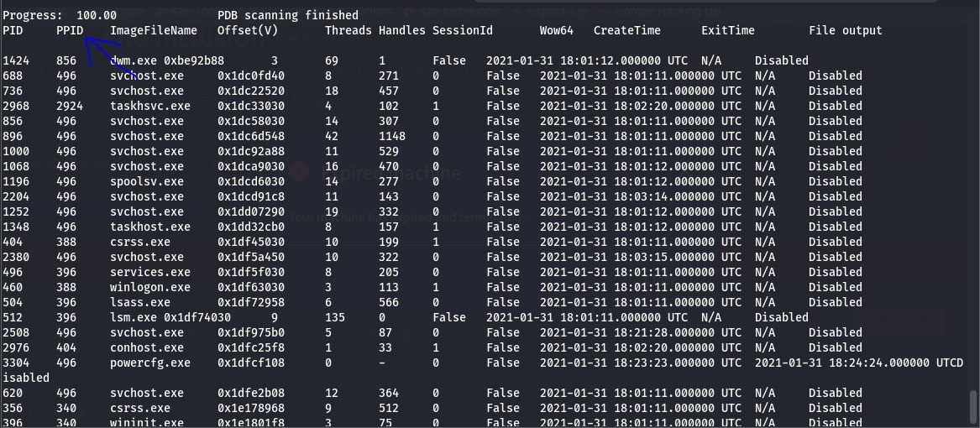Click the SessionId column header

pos(463,30)
